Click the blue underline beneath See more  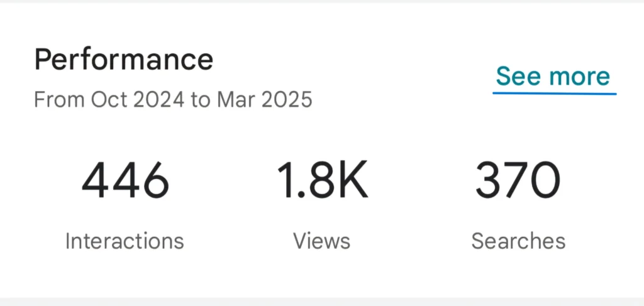pyautogui.click(x=554, y=93)
